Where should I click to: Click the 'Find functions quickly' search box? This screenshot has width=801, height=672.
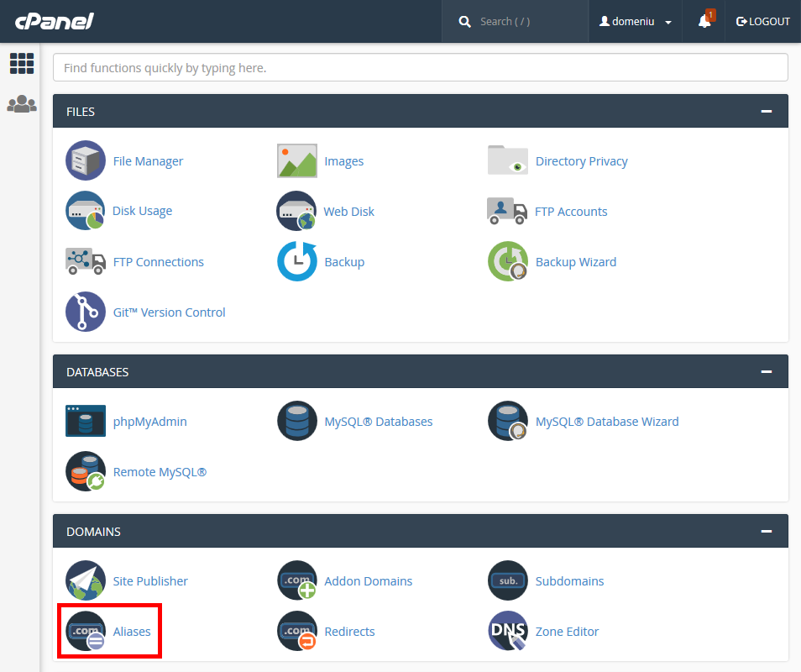tap(421, 67)
